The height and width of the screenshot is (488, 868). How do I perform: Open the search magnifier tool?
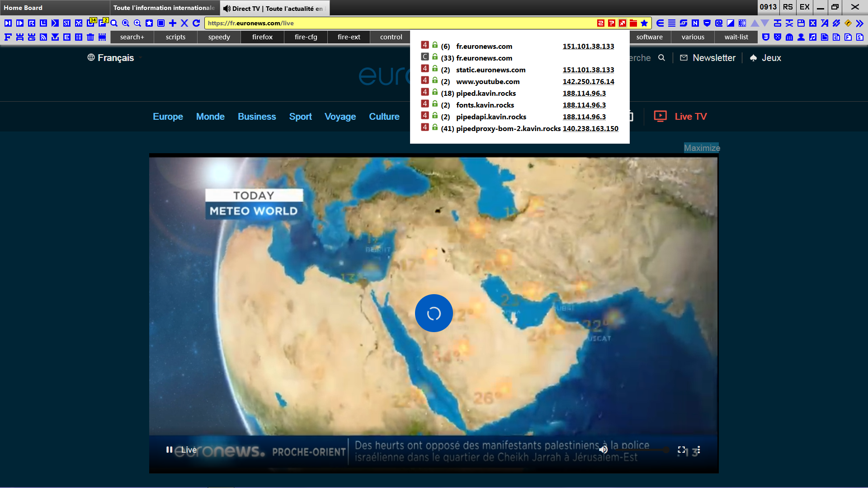coord(114,23)
